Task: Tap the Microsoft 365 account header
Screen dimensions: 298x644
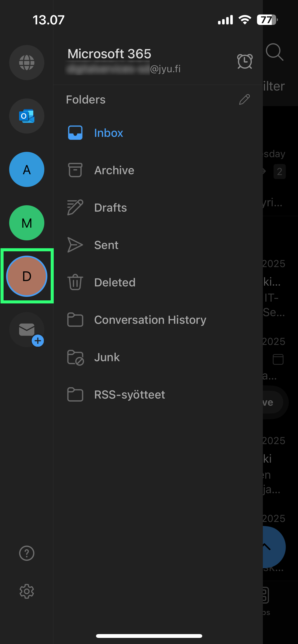Action: coord(124,61)
